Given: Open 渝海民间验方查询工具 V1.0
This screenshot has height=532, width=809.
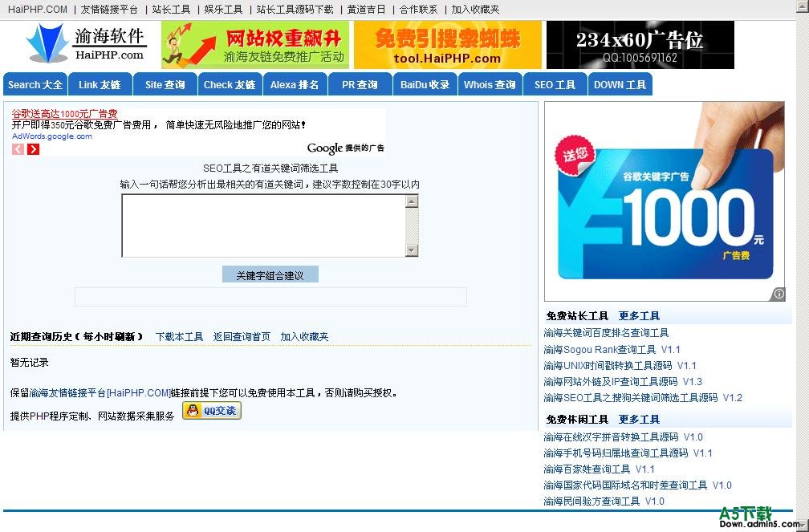Looking at the screenshot, I should pyautogui.click(x=604, y=501).
